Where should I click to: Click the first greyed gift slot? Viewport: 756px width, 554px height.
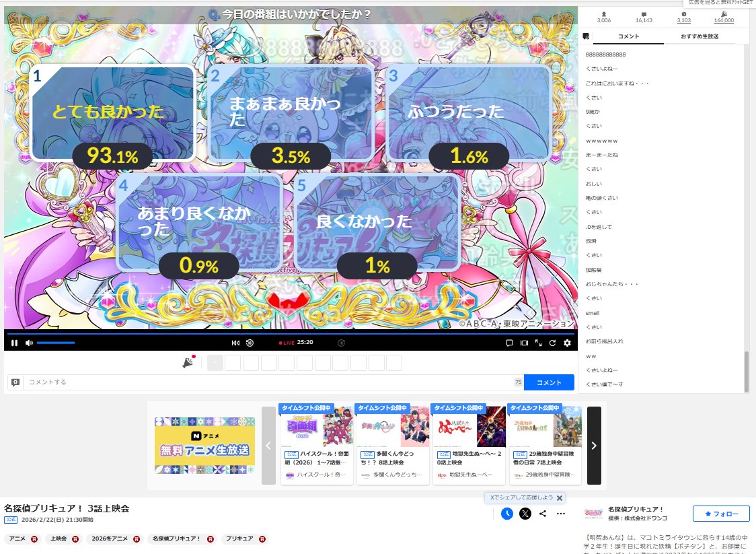[x=215, y=362]
